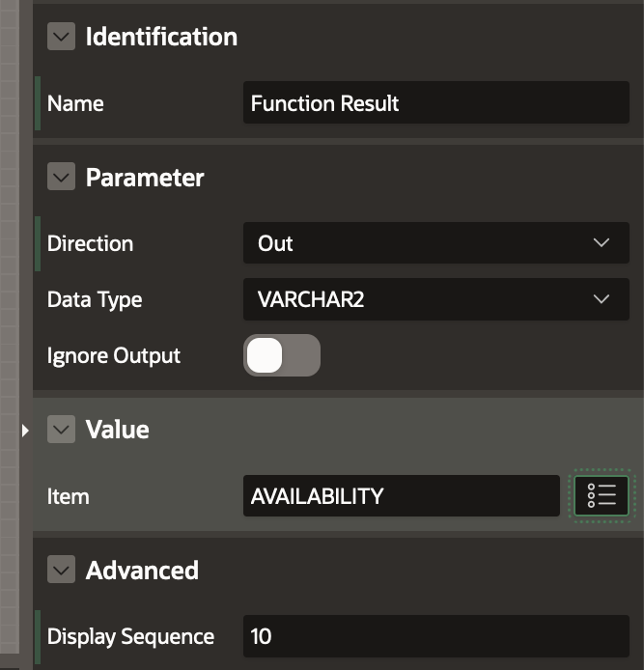This screenshot has height=670, width=644.
Task: Click the Display Sequence input field
Action: [x=435, y=636]
